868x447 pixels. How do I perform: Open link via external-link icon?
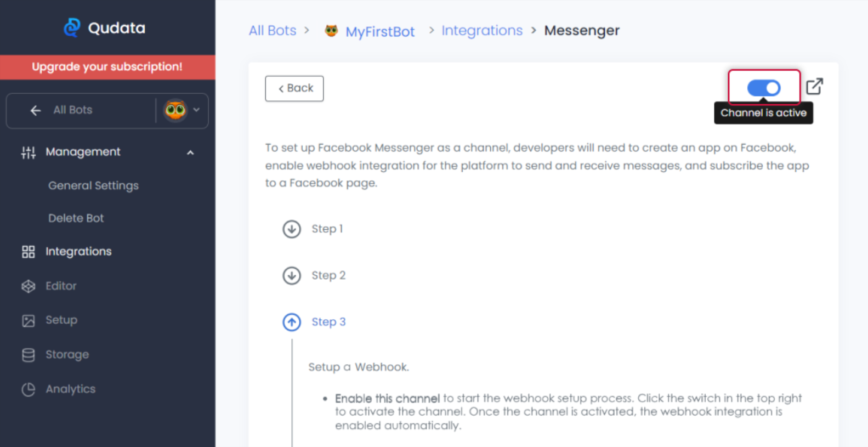point(814,87)
